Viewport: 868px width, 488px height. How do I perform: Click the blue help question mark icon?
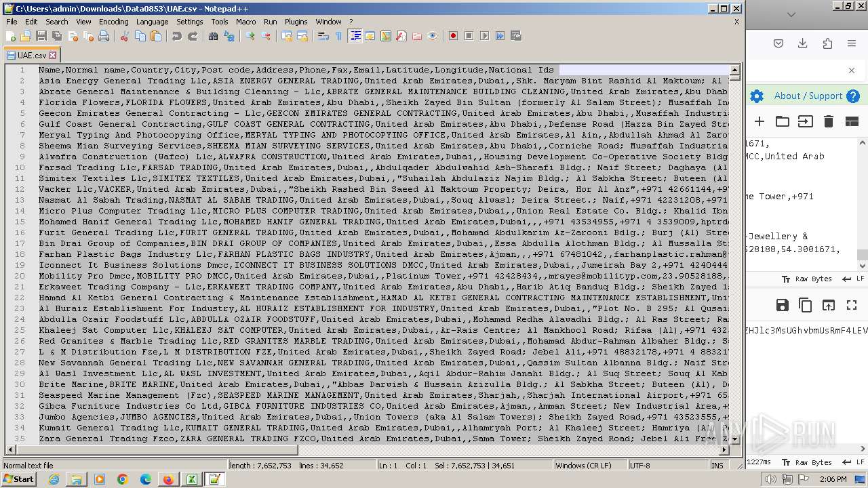pos(853,96)
